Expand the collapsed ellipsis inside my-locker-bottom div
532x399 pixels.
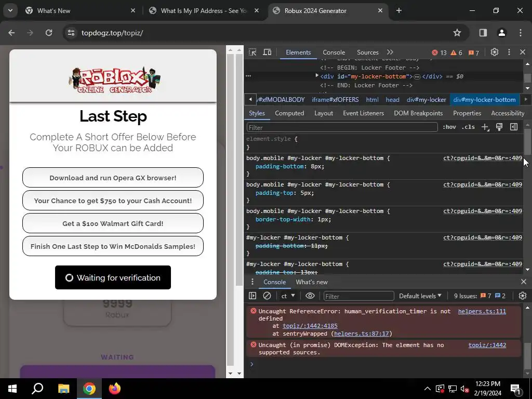(417, 77)
